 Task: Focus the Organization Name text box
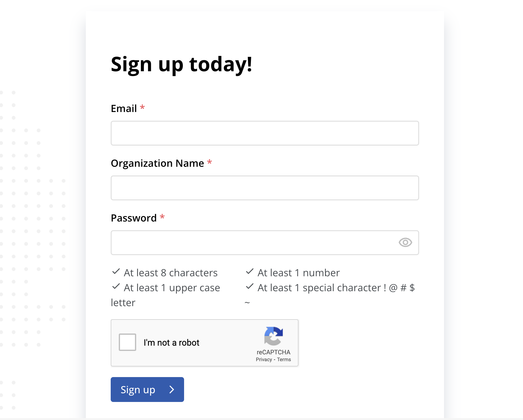tap(265, 188)
